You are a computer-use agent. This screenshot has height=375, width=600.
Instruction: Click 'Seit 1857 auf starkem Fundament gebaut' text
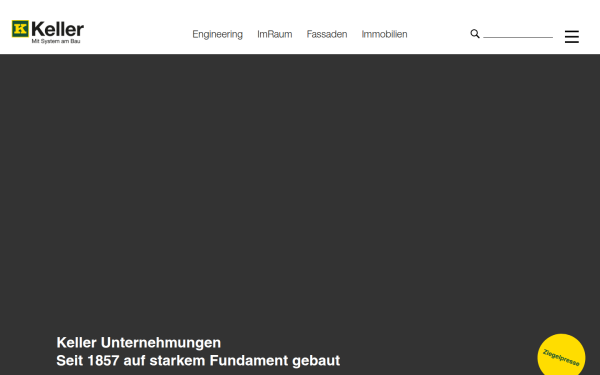pyautogui.click(x=198, y=360)
